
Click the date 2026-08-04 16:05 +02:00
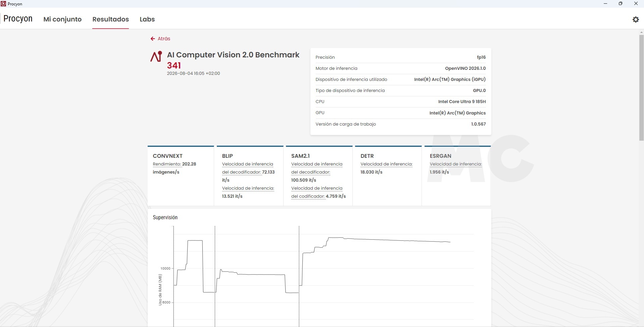(x=193, y=74)
